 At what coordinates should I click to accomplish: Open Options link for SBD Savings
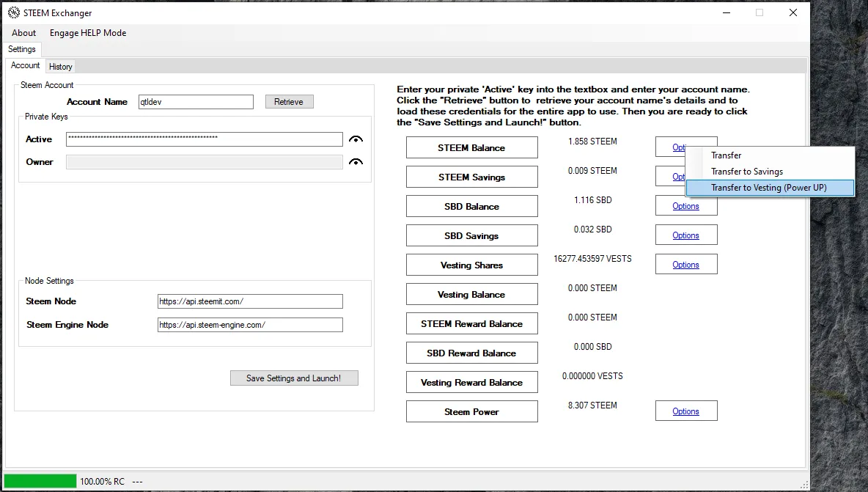coord(686,235)
